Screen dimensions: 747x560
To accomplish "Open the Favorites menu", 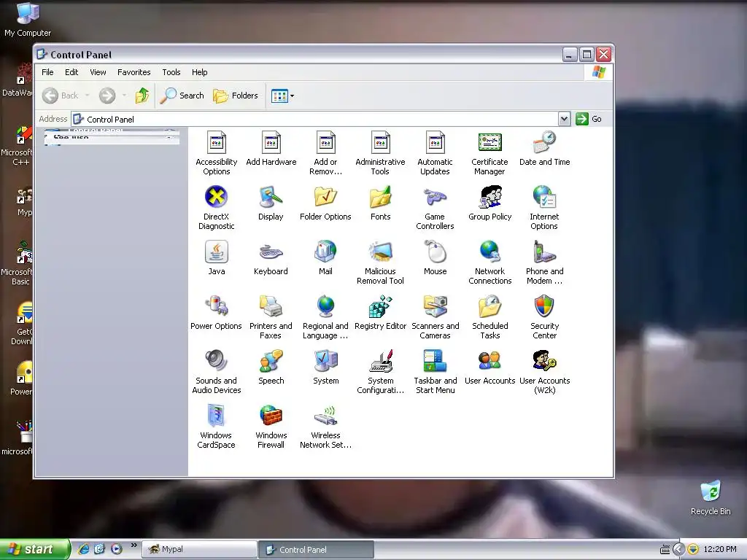I will 134,72.
